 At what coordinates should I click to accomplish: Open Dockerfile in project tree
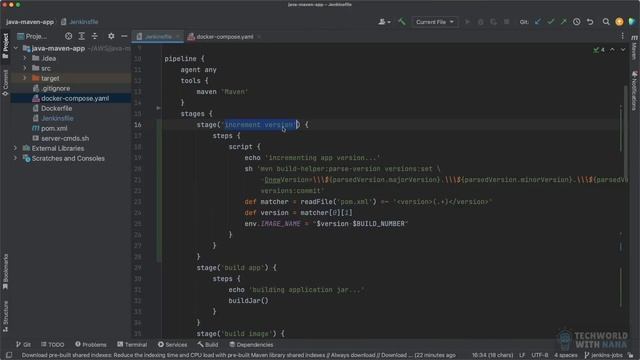[56, 108]
